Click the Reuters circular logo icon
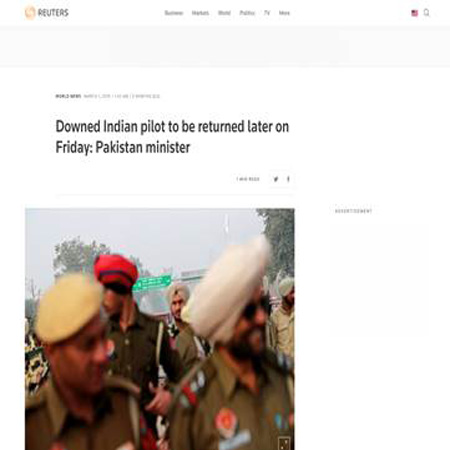450x450 pixels. [x=30, y=13]
